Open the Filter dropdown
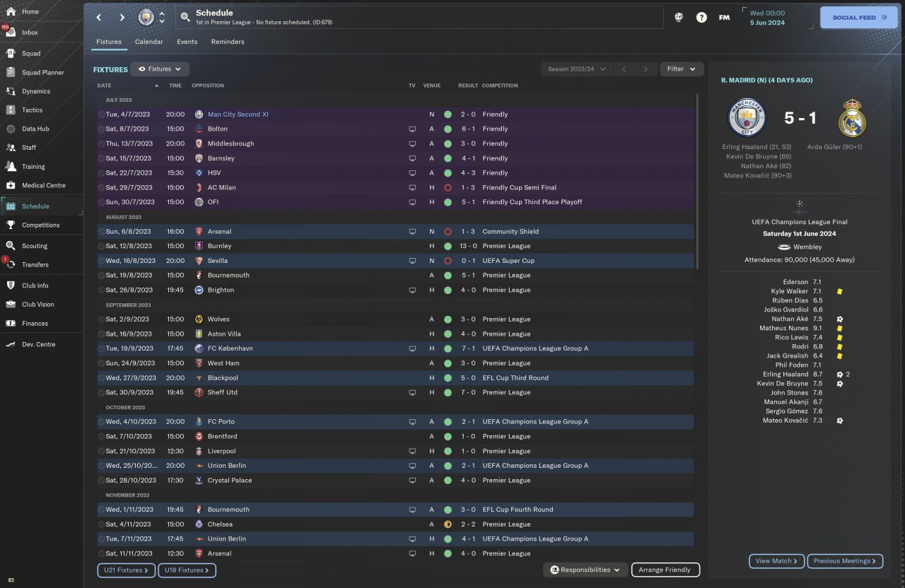Viewport: 905px width, 588px height. click(x=682, y=69)
